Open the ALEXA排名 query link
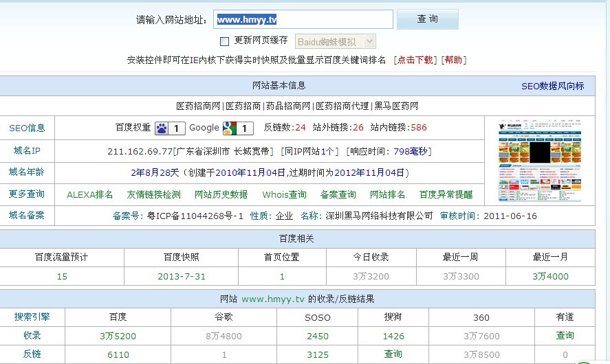This screenshot has width=610, height=364. pos(90,194)
